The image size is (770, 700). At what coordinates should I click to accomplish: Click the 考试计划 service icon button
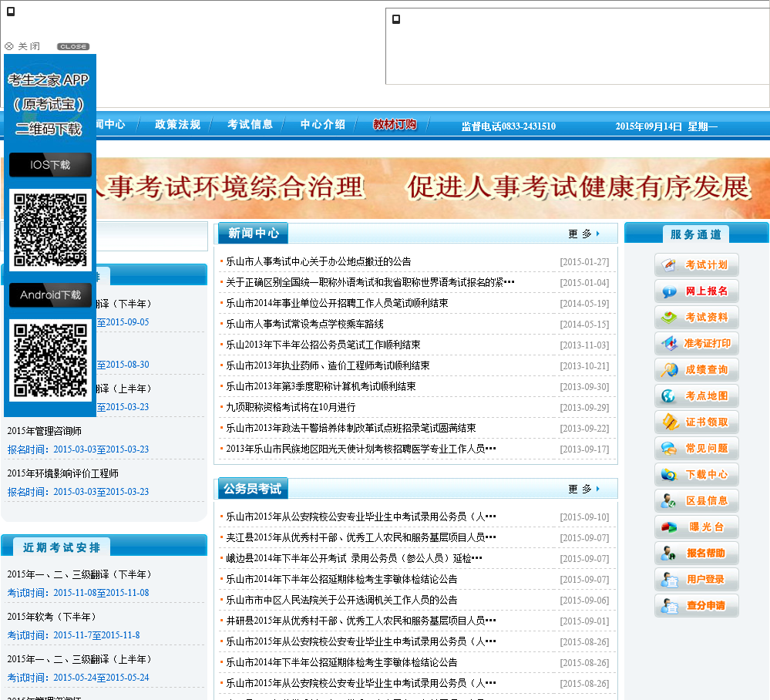(696, 265)
